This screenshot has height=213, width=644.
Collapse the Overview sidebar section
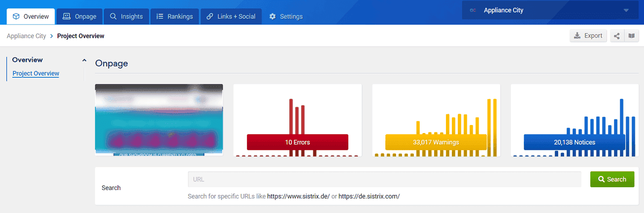pyautogui.click(x=84, y=60)
